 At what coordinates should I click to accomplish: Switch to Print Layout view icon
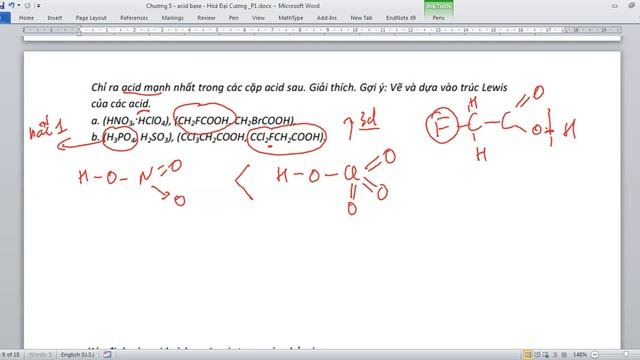[x=527, y=355]
